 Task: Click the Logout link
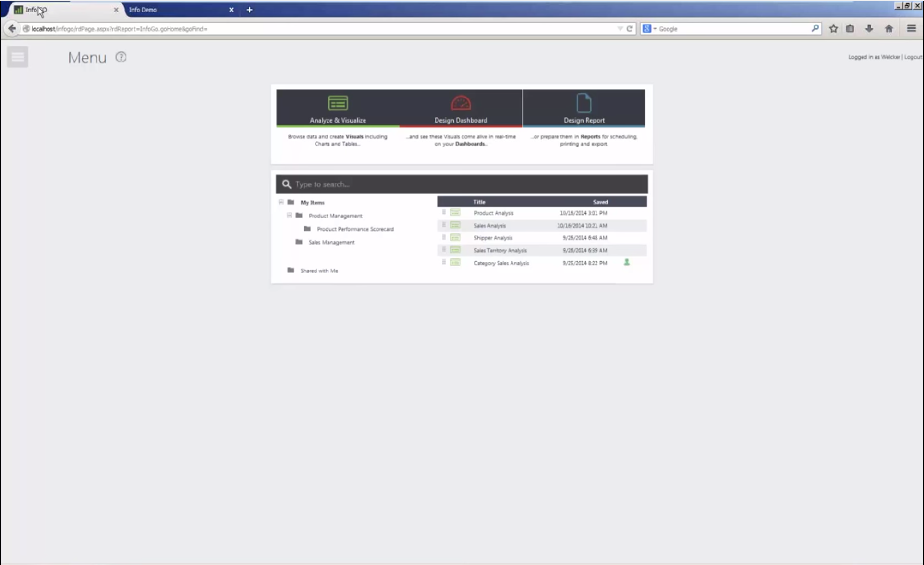coord(912,57)
